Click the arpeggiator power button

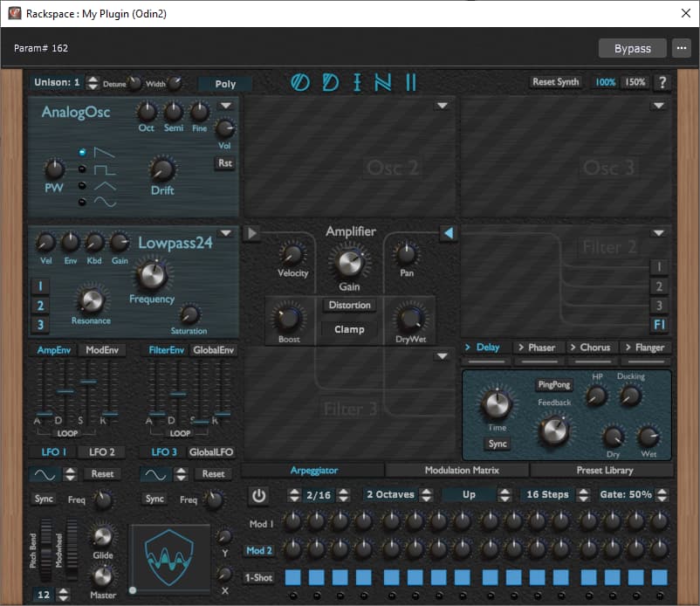coord(258,495)
